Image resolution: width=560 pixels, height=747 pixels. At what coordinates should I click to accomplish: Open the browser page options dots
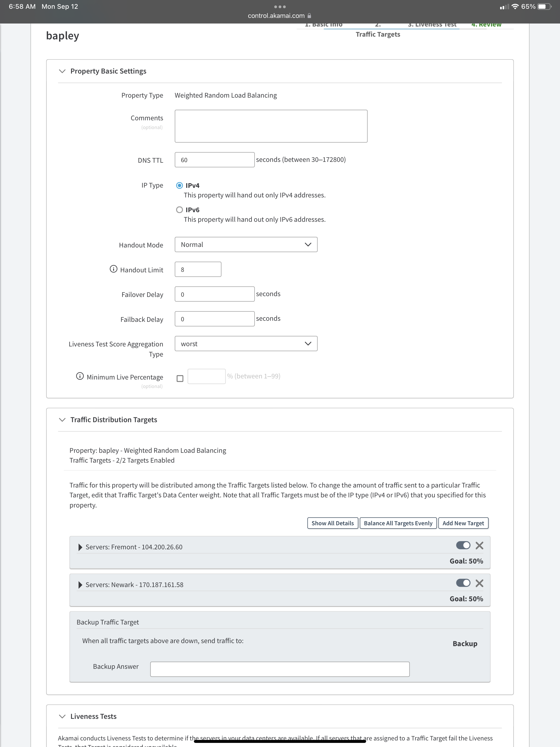[x=280, y=6]
